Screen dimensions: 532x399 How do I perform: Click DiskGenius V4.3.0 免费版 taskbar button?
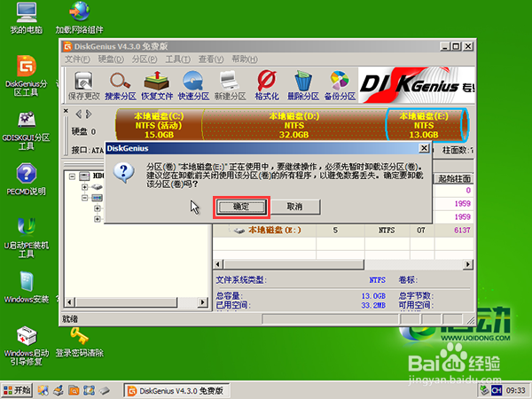pyautogui.click(x=176, y=390)
